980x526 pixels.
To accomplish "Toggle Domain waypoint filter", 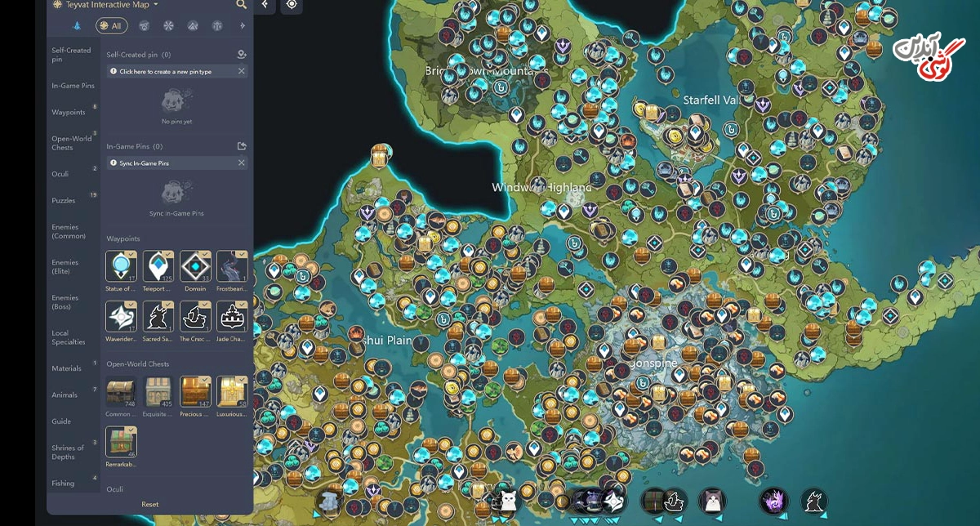I will click(x=195, y=266).
